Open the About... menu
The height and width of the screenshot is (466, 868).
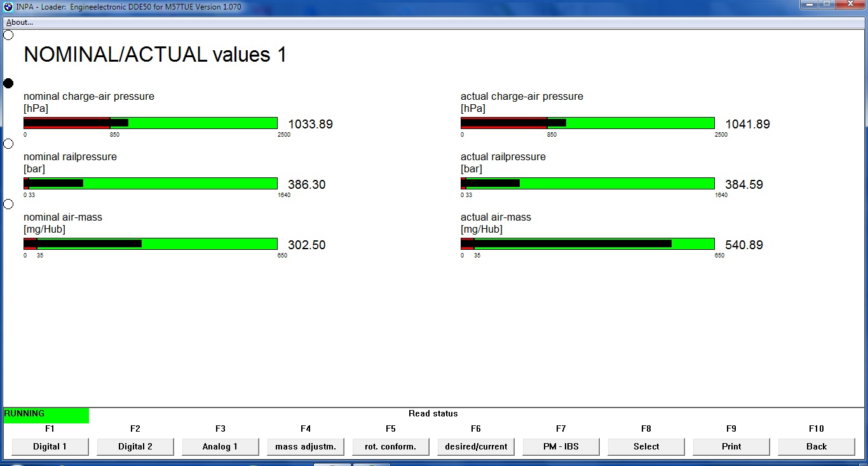pyautogui.click(x=20, y=22)
